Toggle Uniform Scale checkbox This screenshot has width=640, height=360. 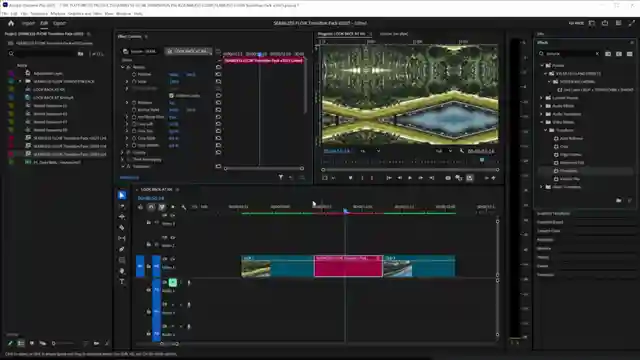[x=171, y=96]
